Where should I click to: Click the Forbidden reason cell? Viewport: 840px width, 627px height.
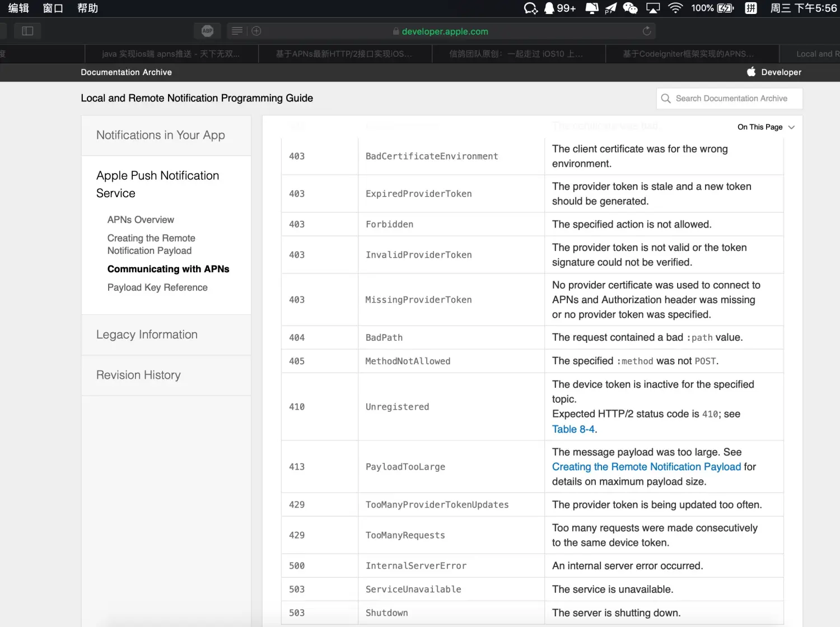click(x=451, y=224)
